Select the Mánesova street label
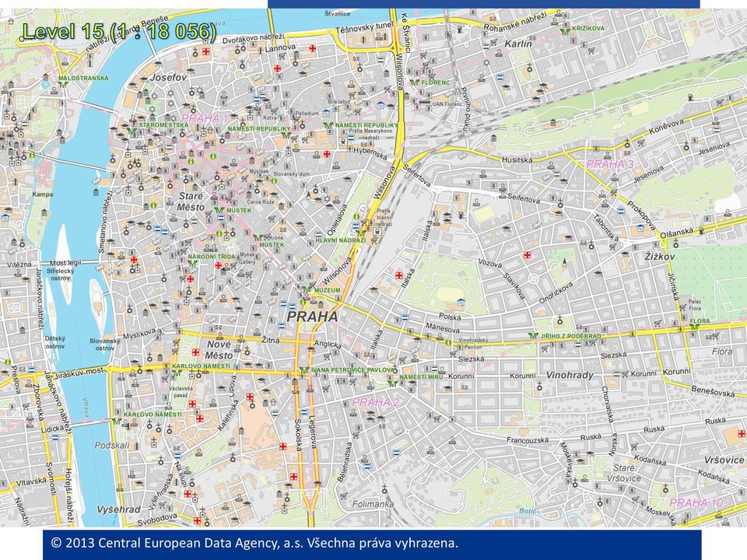This screenshot has height=560, width=747. point(443,328)
